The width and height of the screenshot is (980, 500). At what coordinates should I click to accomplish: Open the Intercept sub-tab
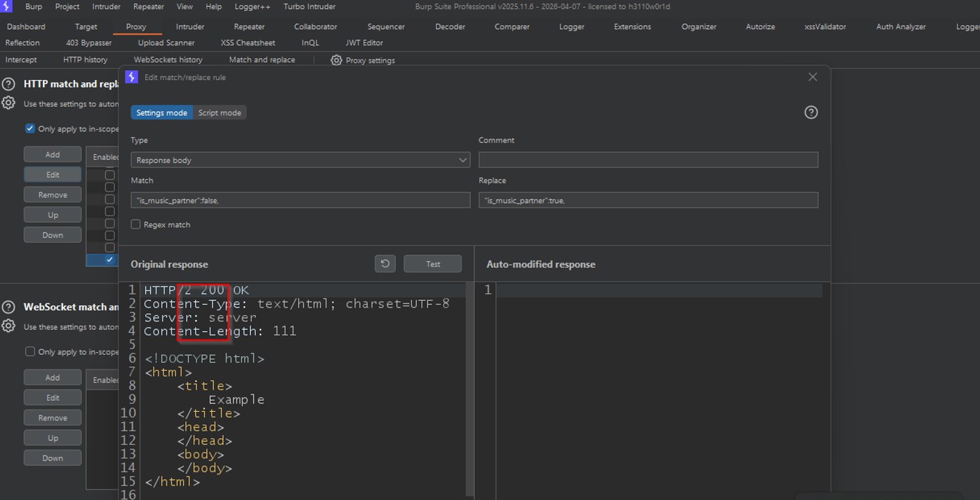[21, 60]
